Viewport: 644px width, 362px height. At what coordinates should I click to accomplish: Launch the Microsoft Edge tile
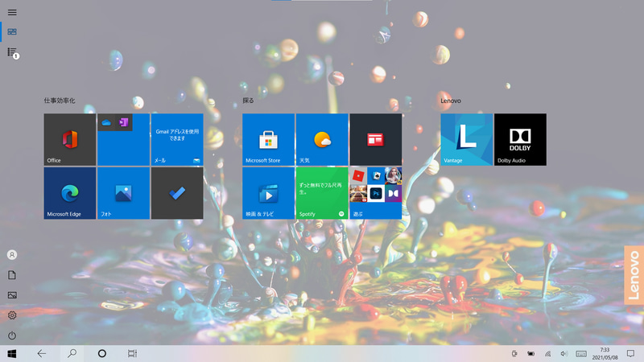click(x=70, y=193)
